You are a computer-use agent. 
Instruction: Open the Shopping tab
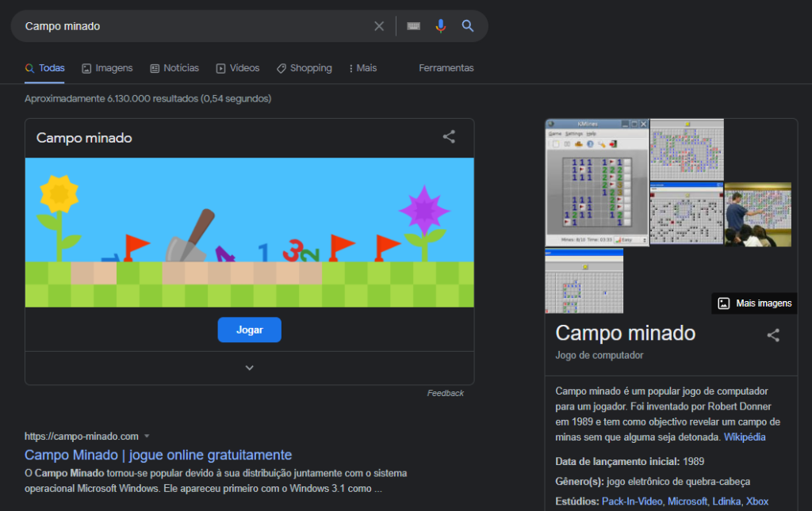click(304, 68)
